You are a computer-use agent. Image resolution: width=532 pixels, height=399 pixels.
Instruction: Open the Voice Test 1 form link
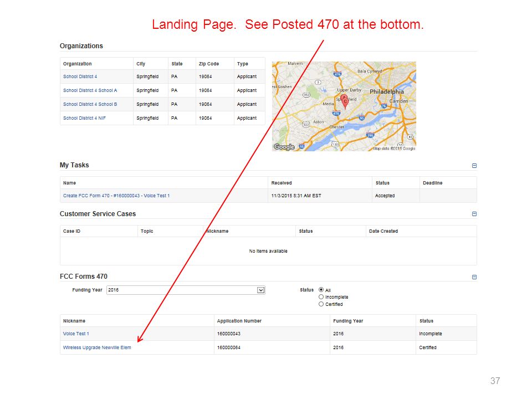coord(76,334)
